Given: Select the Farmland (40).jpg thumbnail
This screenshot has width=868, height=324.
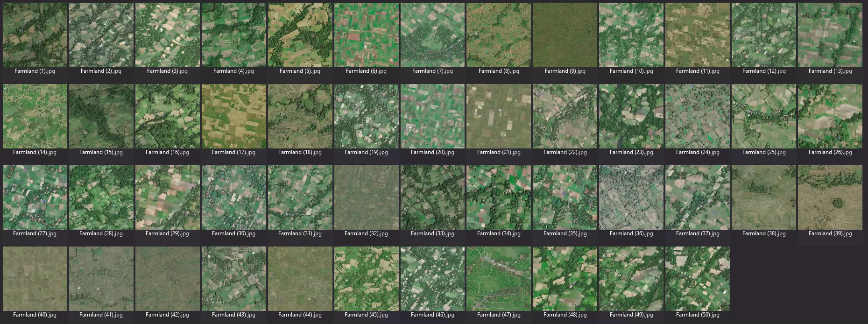Looking at the screenshot, I should click(x=35, y=279).
